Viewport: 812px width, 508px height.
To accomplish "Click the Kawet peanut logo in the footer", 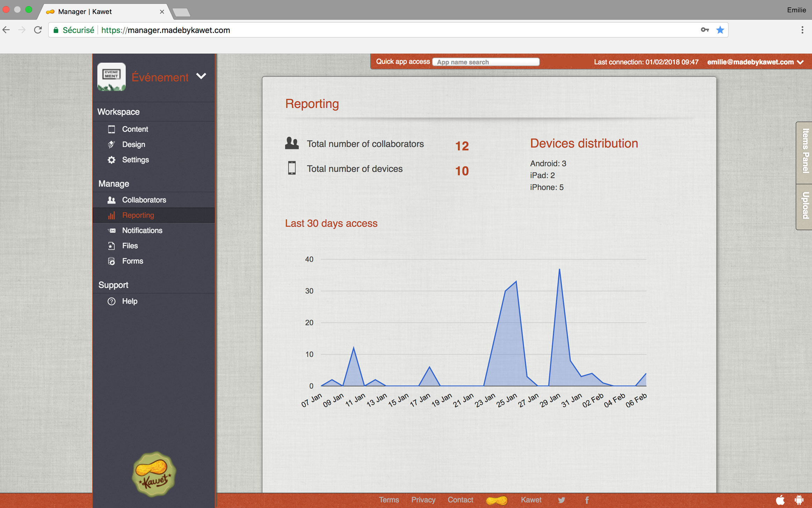I will point(498,500).
